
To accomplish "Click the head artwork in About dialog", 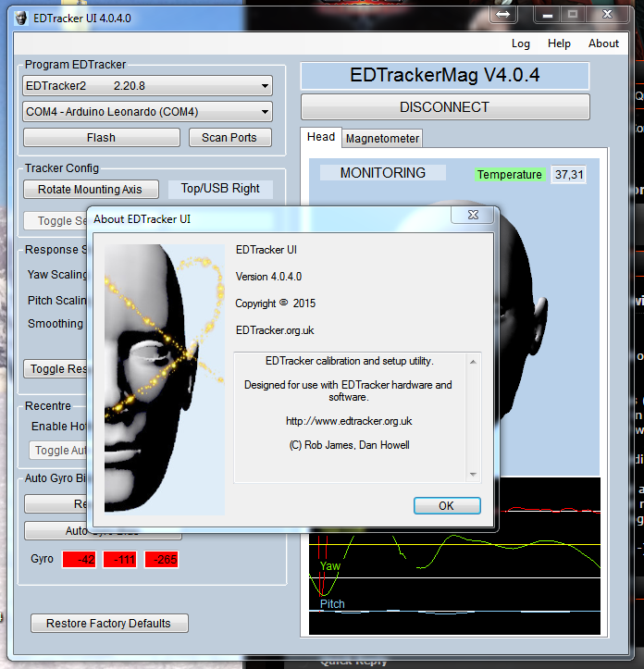I will coord(165,379).
